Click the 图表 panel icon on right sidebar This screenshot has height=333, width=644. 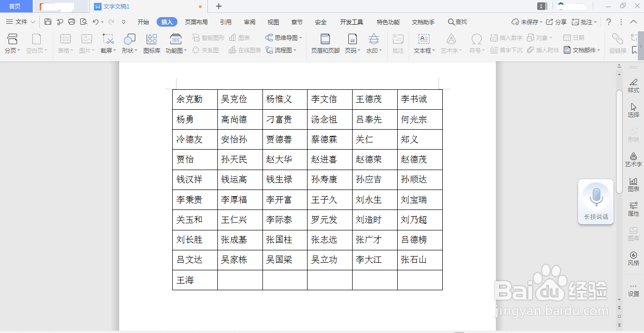click(633, 184)
